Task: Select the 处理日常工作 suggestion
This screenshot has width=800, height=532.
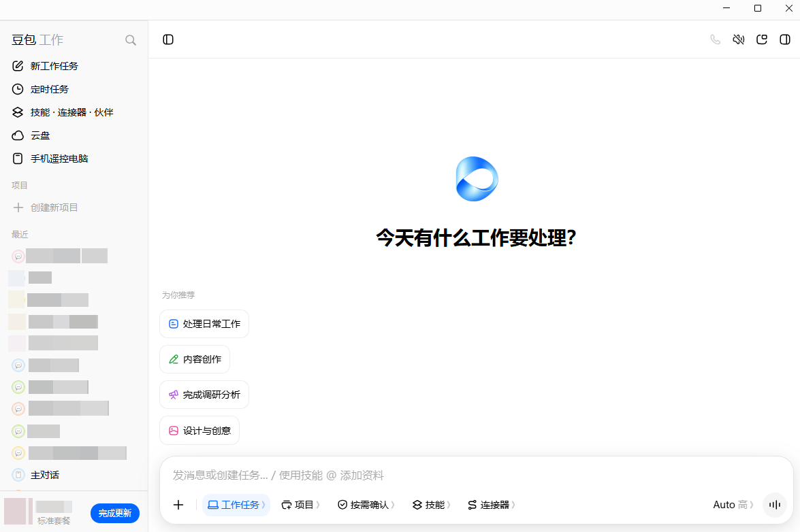Action: [204, 324]
